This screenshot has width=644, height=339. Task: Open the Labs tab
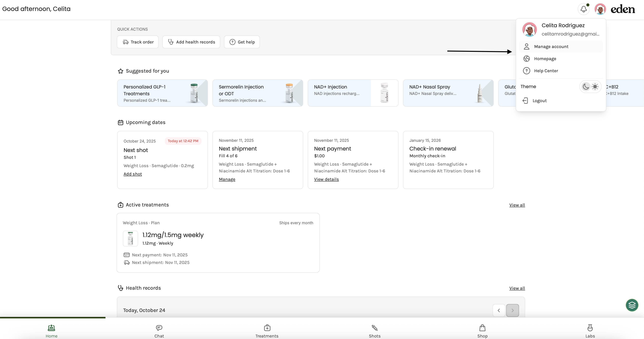590,331
